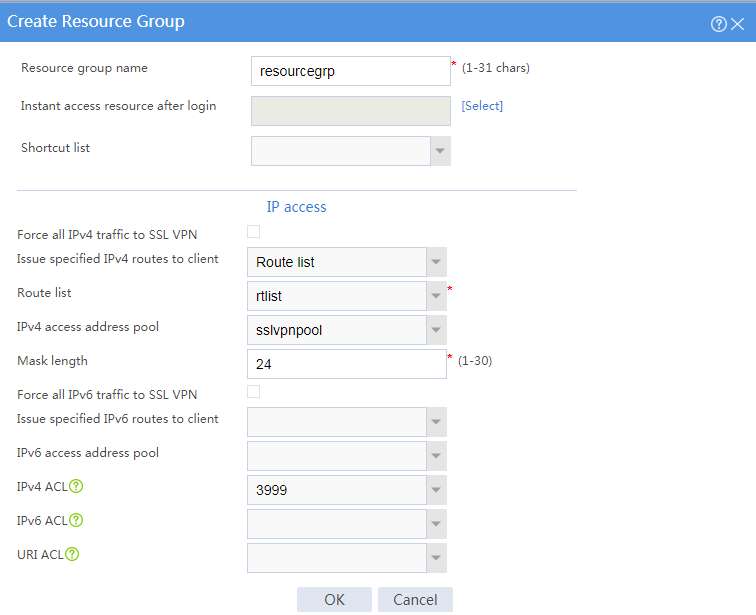Click the IPv4 ACL help question mark
The width and height of the screenshot is (756, 615).
coord(76,486)
